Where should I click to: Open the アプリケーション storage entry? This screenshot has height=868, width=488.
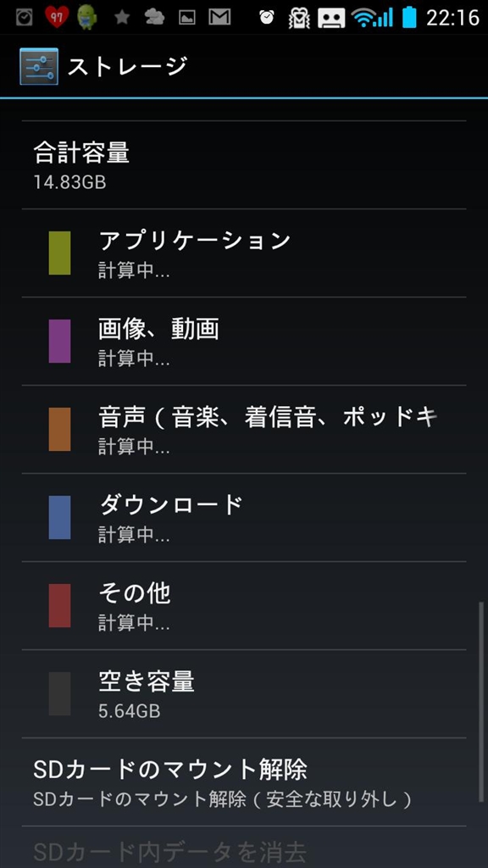[x=244, y=253]
